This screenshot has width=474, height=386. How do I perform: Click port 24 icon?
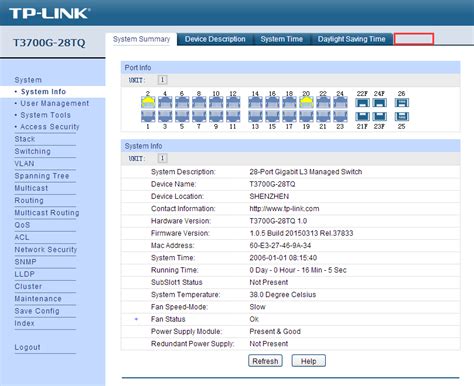(x=340, y=102)
